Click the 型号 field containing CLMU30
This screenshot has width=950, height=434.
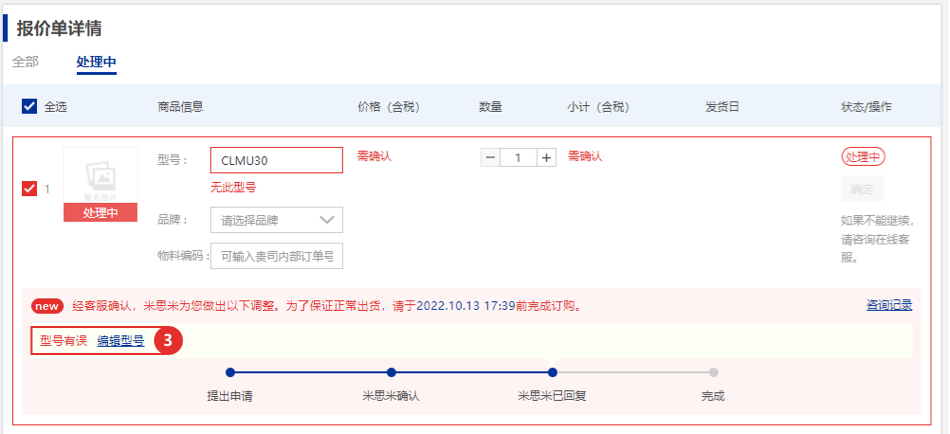click(276, 160)
